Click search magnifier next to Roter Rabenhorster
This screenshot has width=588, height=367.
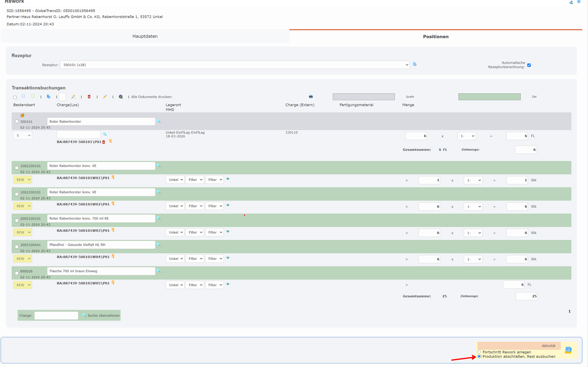click(159, 122)
